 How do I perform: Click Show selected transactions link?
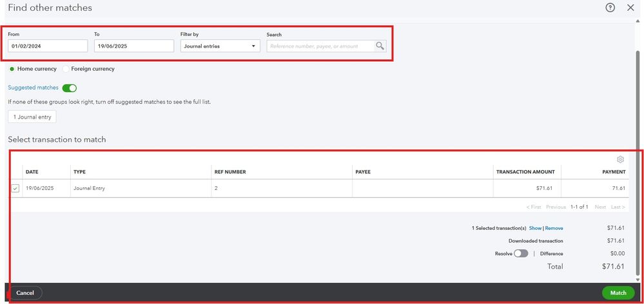pos(535,228)
